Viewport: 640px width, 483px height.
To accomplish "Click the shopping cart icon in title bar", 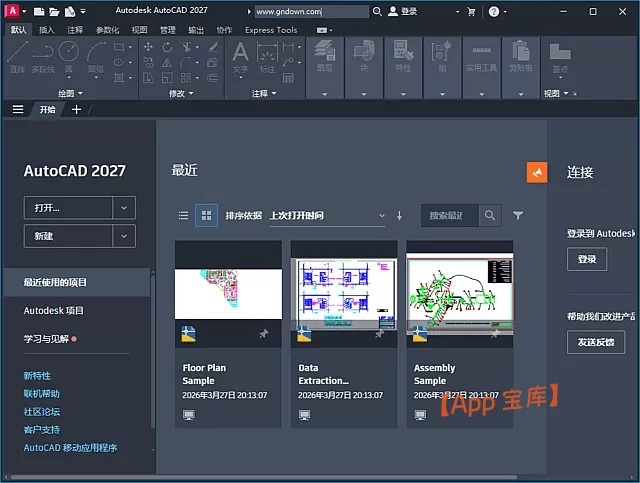I will [471, 12].
